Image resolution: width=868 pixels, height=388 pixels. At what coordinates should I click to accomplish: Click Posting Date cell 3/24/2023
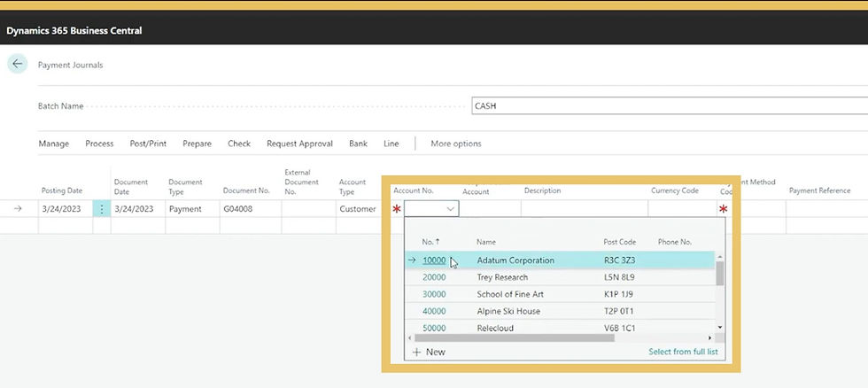66,209
